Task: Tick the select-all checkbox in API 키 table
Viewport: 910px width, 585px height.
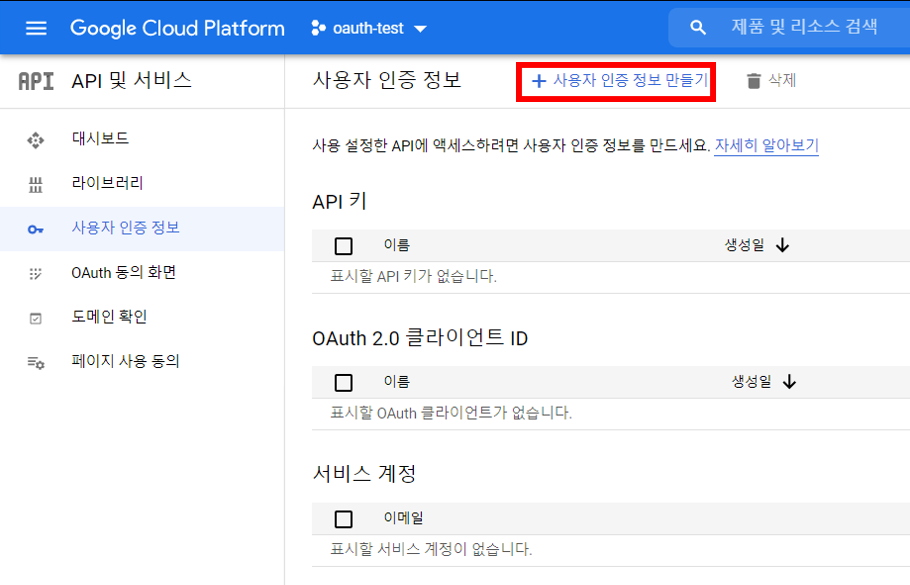Action: [x=344, y=246]
